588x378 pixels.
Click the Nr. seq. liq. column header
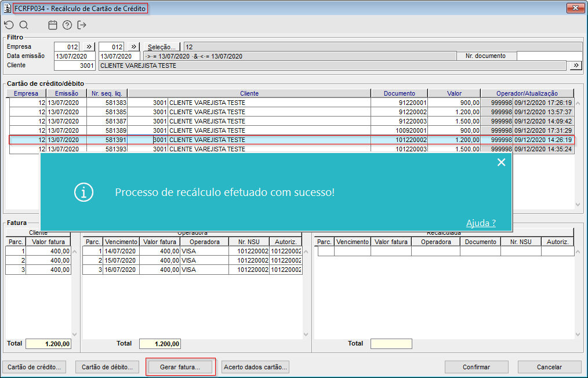pos(107,93)
